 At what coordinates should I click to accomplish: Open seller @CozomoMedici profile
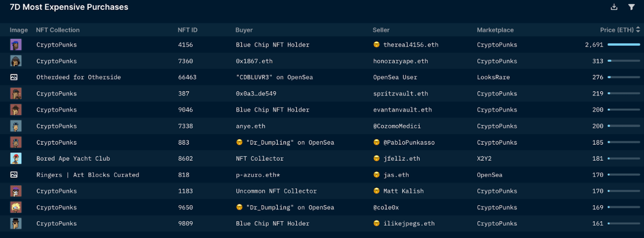(x=397, y=126)
